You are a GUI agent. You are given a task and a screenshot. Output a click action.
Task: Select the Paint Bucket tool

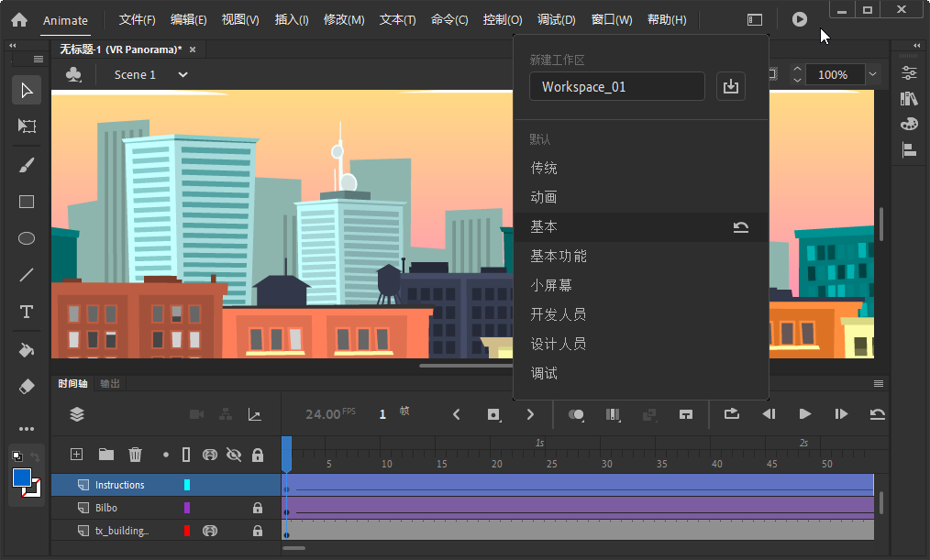[26, 349]
